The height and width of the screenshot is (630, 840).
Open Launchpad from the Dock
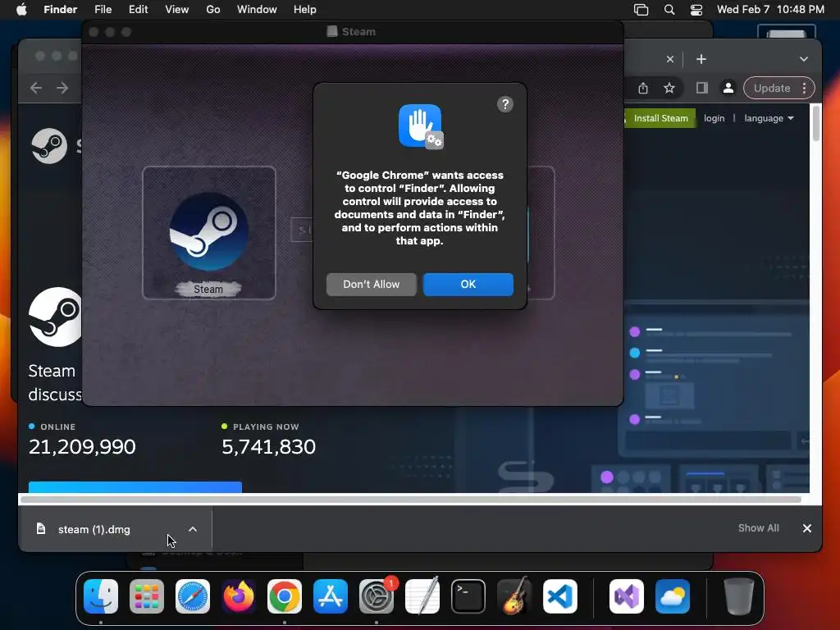coord(146,596)
